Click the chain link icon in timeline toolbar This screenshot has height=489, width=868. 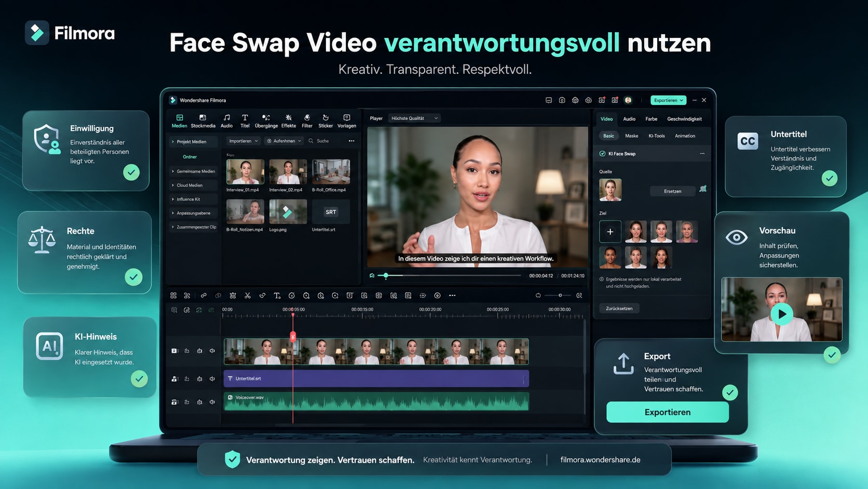pyautogui.click(x=204, y=296)
